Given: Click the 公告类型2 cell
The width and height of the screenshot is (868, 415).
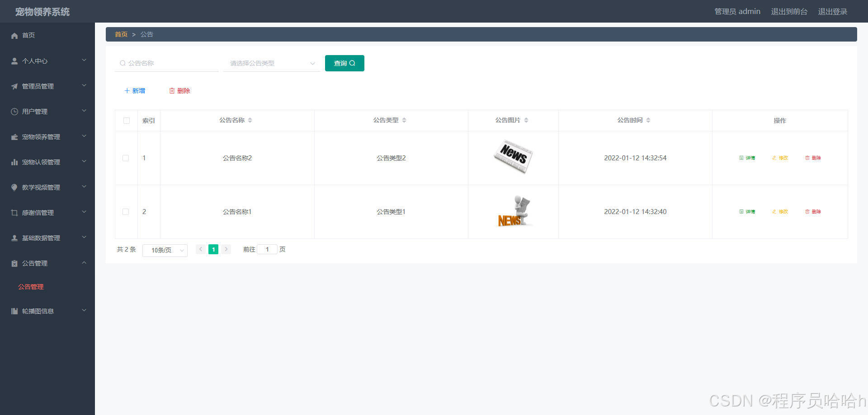Looking at the screenshot, I should (x=391, y=158).
